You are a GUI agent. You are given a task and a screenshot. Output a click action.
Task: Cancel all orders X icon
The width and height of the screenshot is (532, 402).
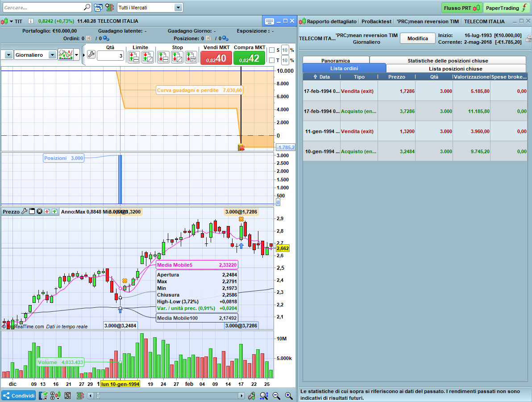coord(88,38)
